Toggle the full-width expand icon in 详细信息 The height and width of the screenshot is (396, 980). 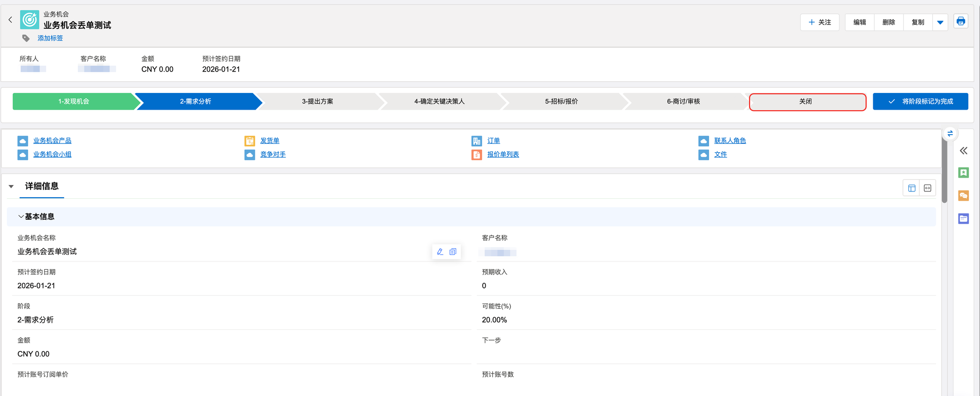pyautogui.click(x=928, y=188)
